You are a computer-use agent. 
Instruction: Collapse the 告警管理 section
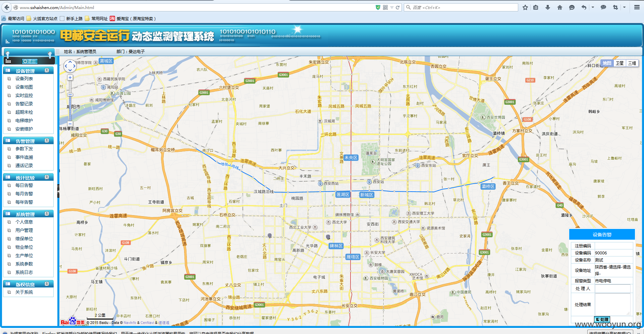[47, 141]
